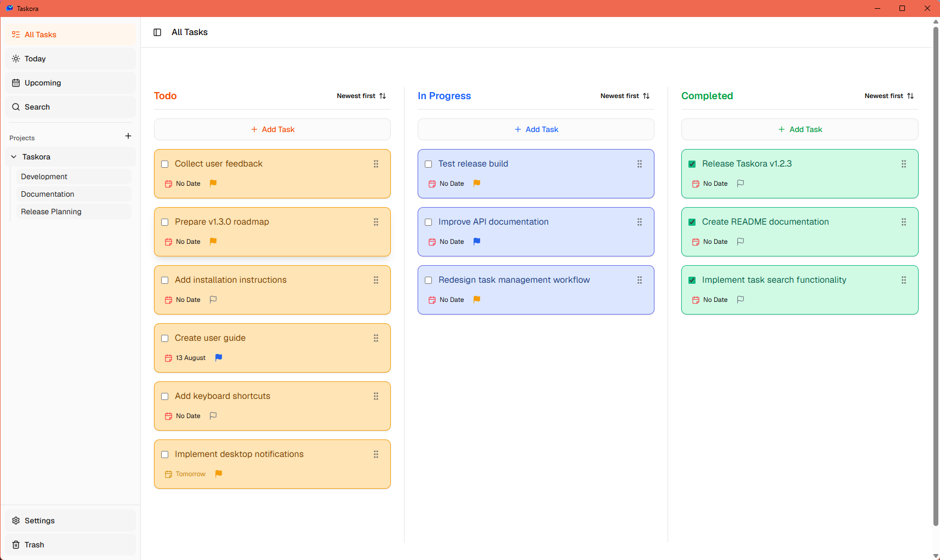Viewport: 940px width, 560px height.
Task: Tick the Test release build checkbox
Action: 428,164
